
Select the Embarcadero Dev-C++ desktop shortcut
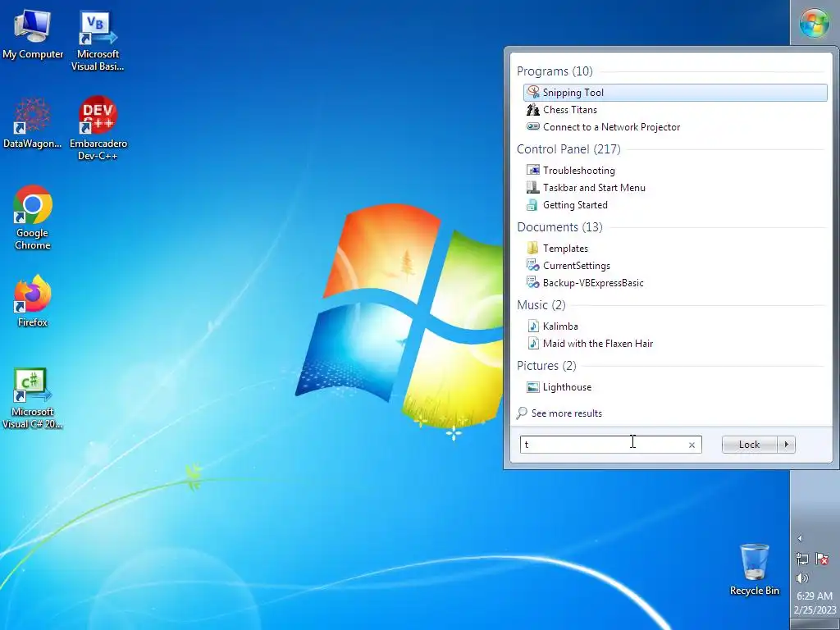coord(98,129)
